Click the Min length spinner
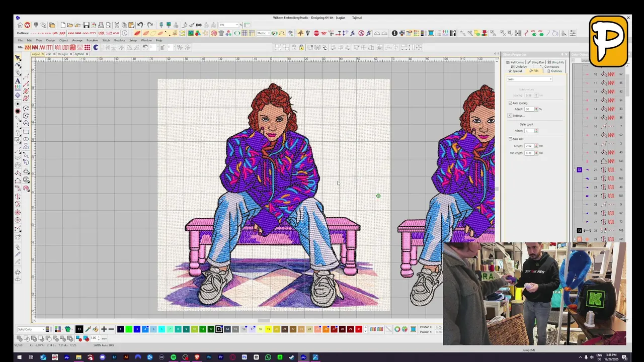 coord(536,153)
